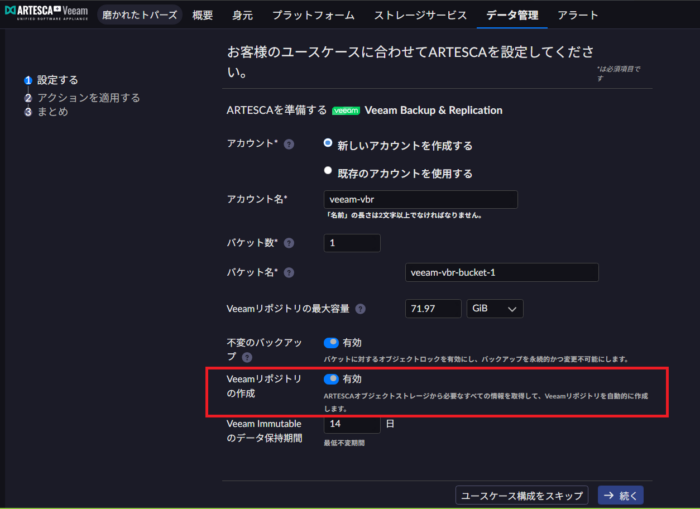Open the help icon beside アカウント
The height and width of the screenshot is (509, 700).
tap(289, 144)
